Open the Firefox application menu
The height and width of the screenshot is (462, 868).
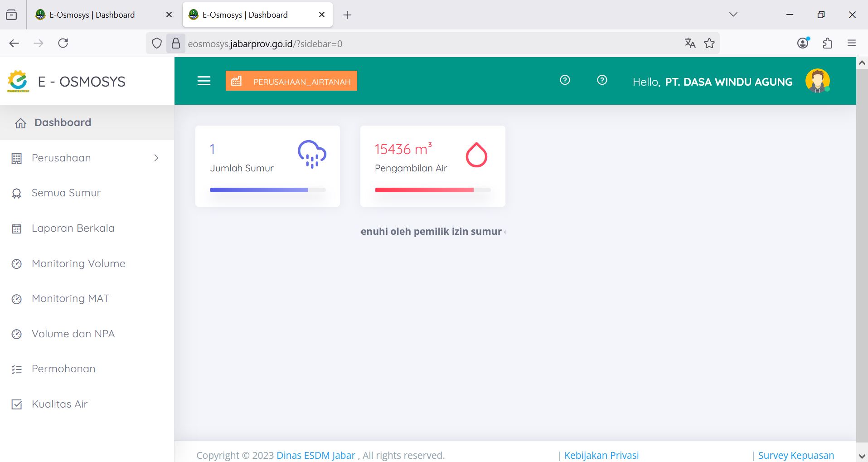point(851,43)
